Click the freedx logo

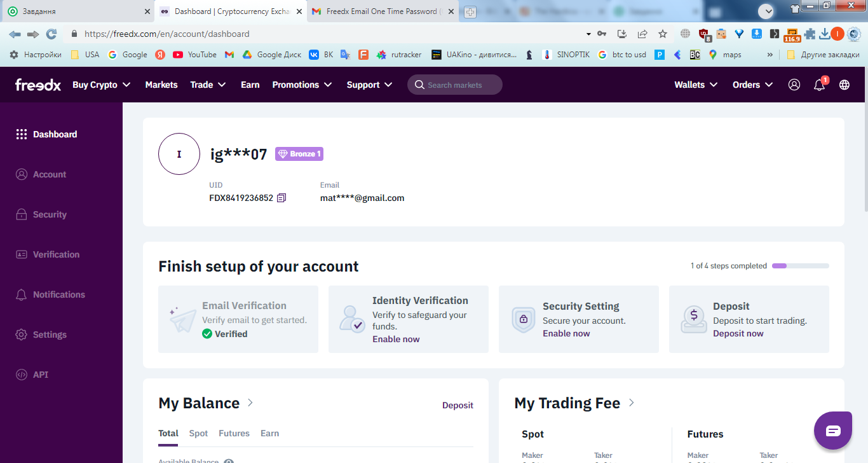point(38,85)
